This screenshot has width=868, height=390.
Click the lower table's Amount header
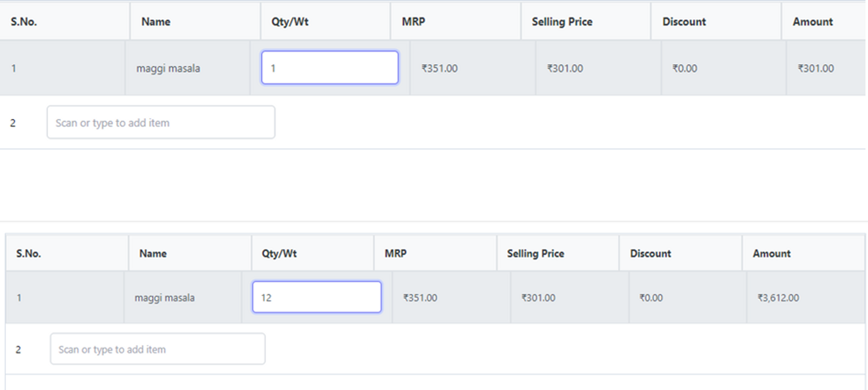tap(772, 253)
